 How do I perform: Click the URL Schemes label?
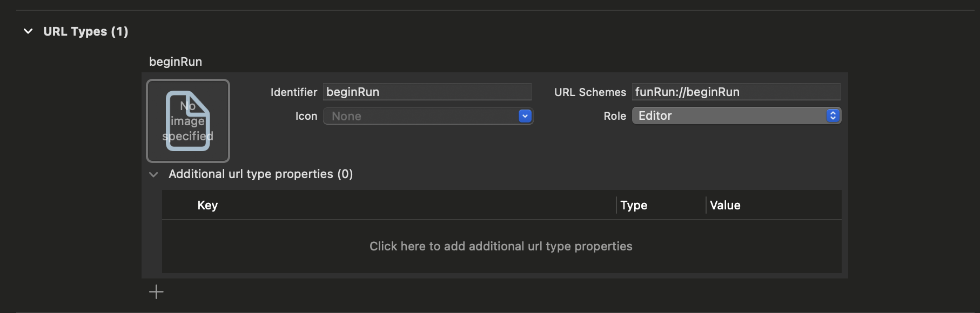(590, 92)
